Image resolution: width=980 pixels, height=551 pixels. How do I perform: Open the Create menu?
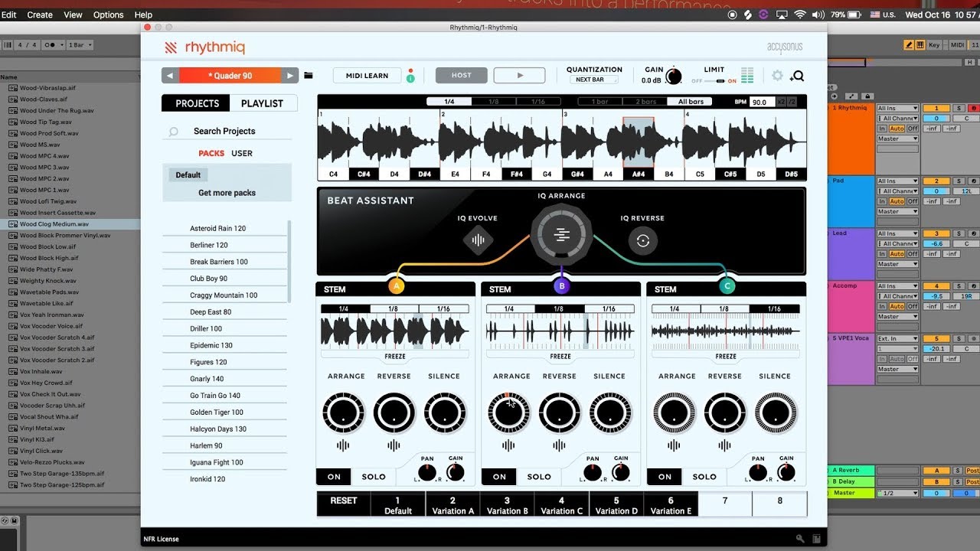coord(40,15)
